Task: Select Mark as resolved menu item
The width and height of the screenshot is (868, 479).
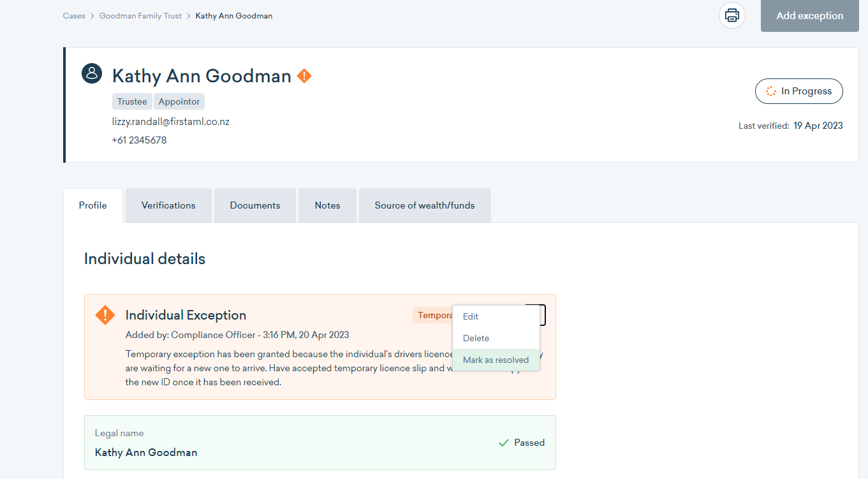Action: click(x=496, y=360)
